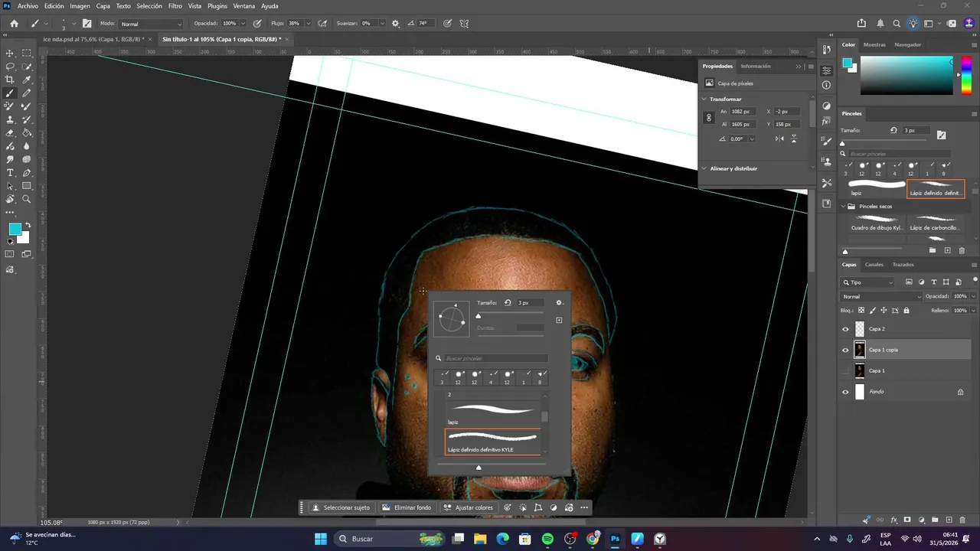This screenshot has height=551, width=980.
Task: Select the Zoom tool
Action: coord(26,199)
